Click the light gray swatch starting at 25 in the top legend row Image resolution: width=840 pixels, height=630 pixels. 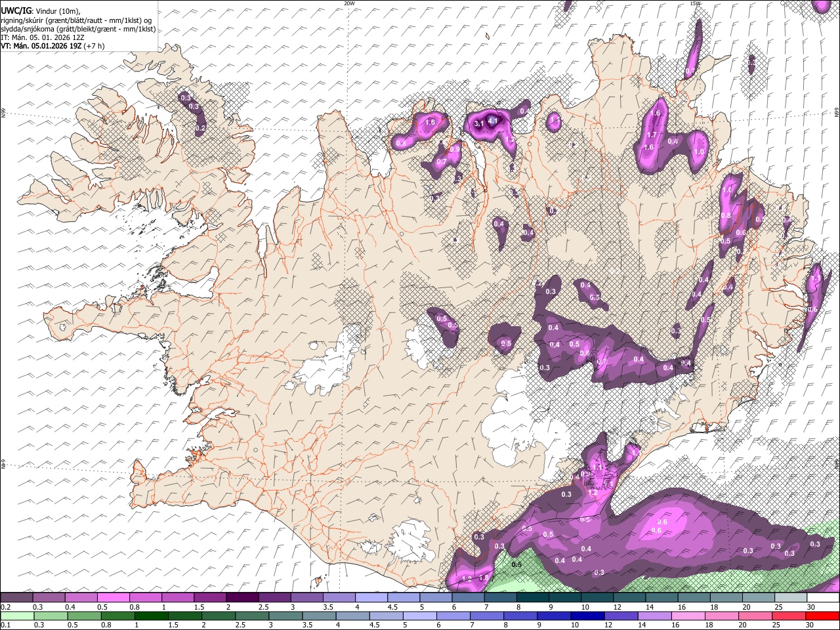pos(791,598)
